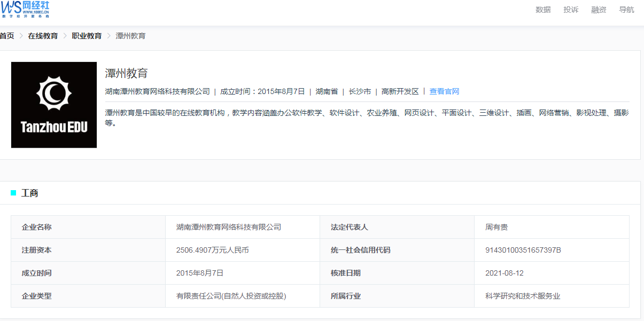Click registered capital value 2506.4907万元人民币

(x=212, y=250)
